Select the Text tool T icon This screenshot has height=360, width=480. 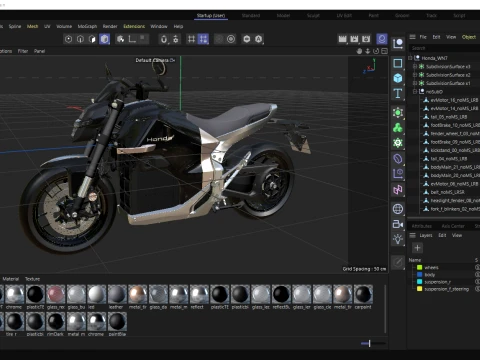[x=398, y=93]
